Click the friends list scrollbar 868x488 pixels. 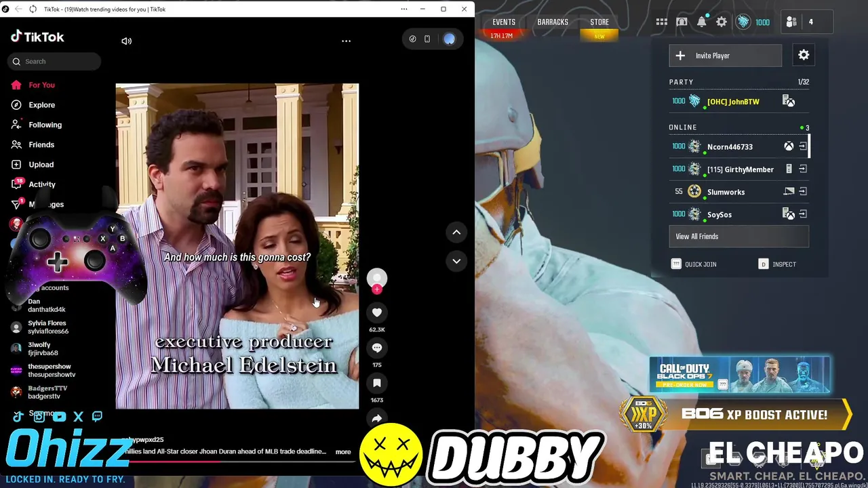click(809, 146)
